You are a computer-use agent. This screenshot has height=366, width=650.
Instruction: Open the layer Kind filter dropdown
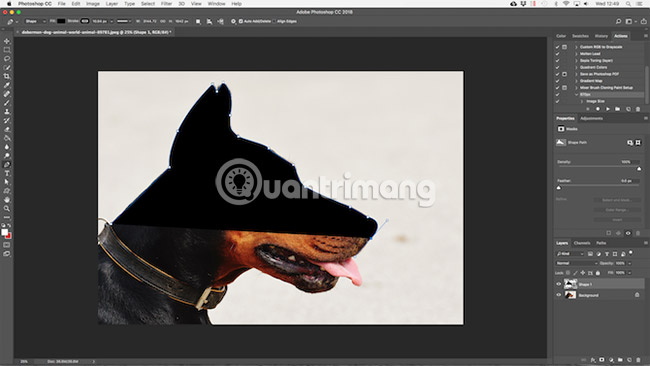570,254
